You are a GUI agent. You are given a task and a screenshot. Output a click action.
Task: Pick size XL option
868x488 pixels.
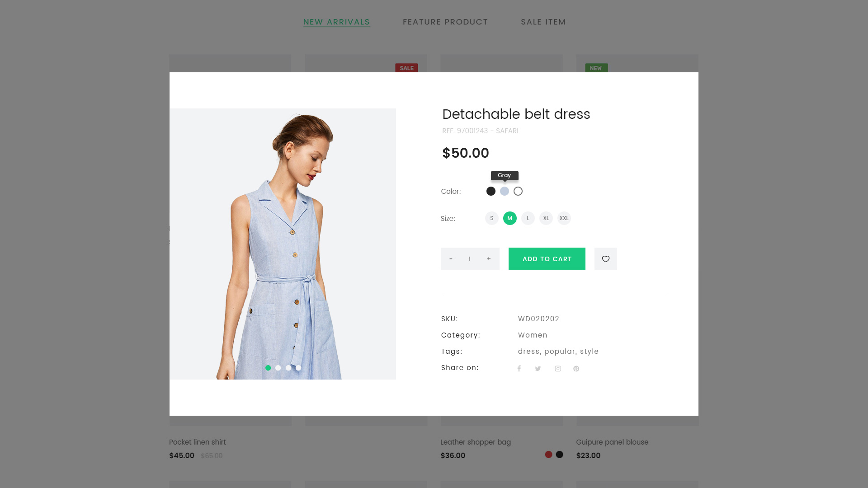[546, 218]
